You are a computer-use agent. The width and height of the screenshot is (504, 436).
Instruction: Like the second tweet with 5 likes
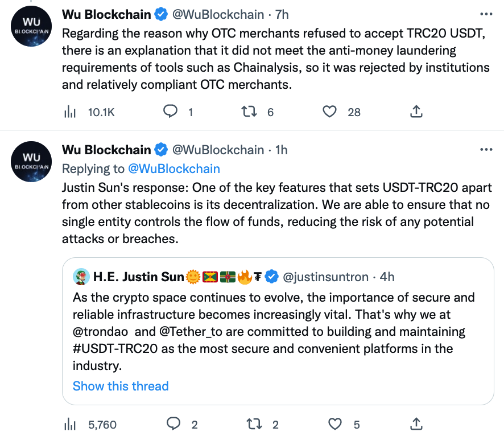344,424
